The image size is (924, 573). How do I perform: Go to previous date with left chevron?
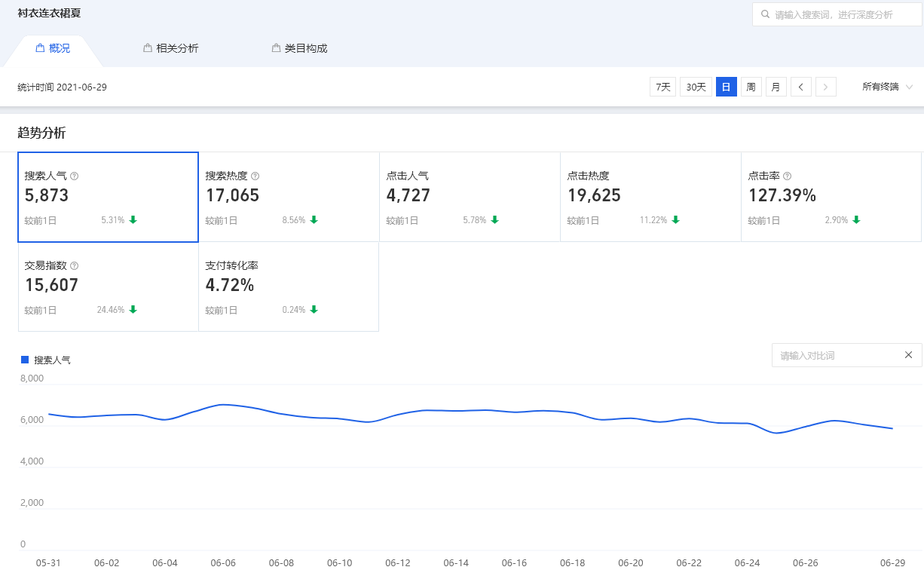click(801, 87)
